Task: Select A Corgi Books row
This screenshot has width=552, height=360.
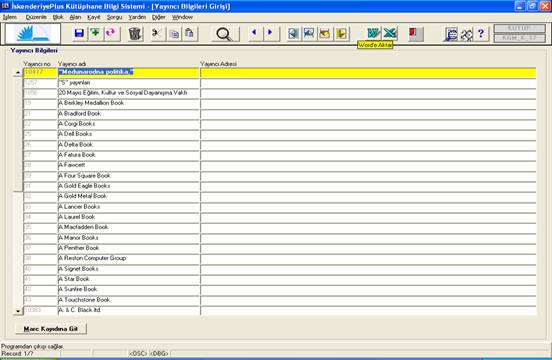Action: pos(128,124)
